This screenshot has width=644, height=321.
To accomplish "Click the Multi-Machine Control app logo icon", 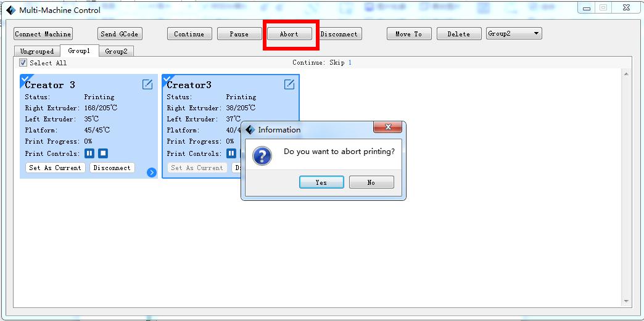I will [11, 10].
